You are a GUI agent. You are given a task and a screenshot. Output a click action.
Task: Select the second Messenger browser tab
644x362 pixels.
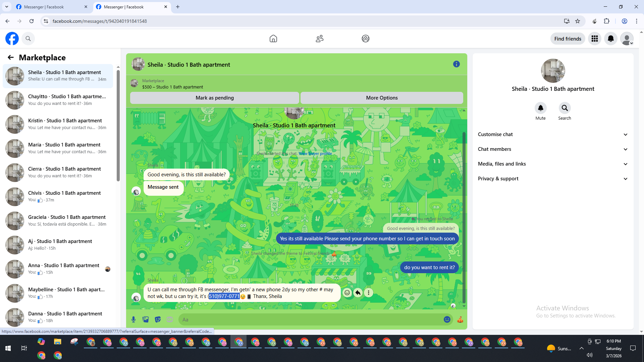(x=132, y=7)
